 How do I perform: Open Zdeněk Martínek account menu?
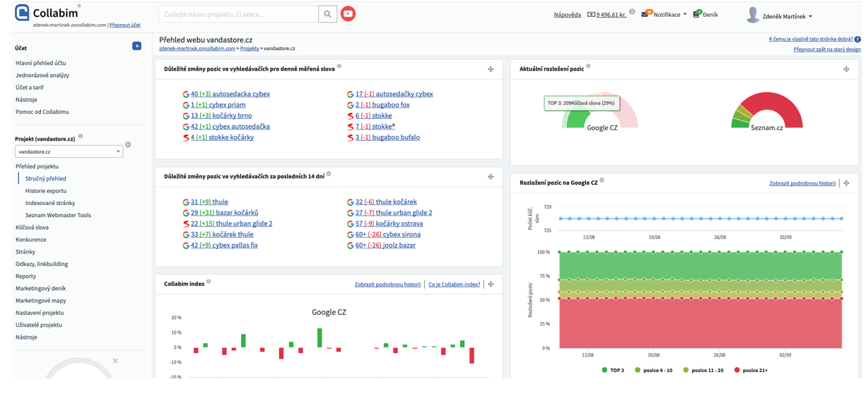(x=787, y=16)
